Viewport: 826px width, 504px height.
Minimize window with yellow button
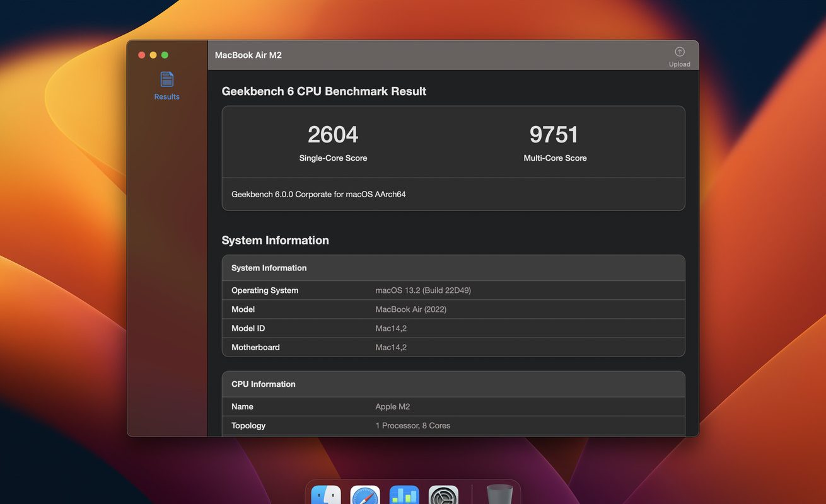tap(153, 55)
